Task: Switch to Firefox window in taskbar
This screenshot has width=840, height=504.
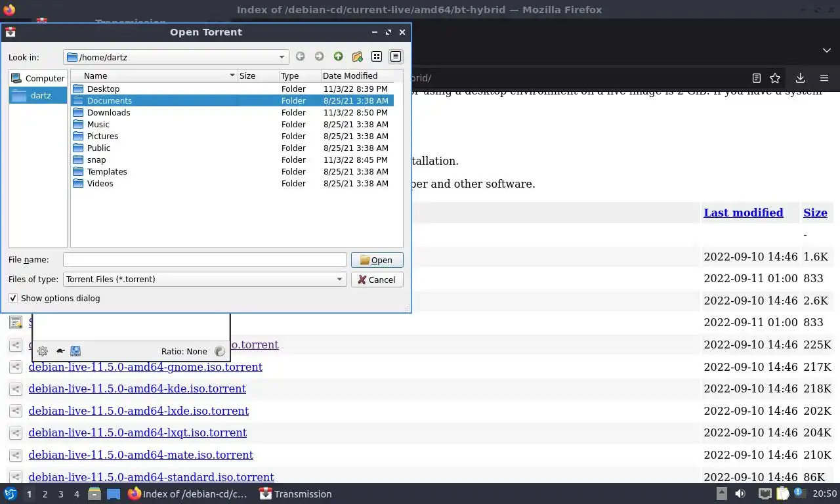Action: pyautogui.click(x=188, y=494)
